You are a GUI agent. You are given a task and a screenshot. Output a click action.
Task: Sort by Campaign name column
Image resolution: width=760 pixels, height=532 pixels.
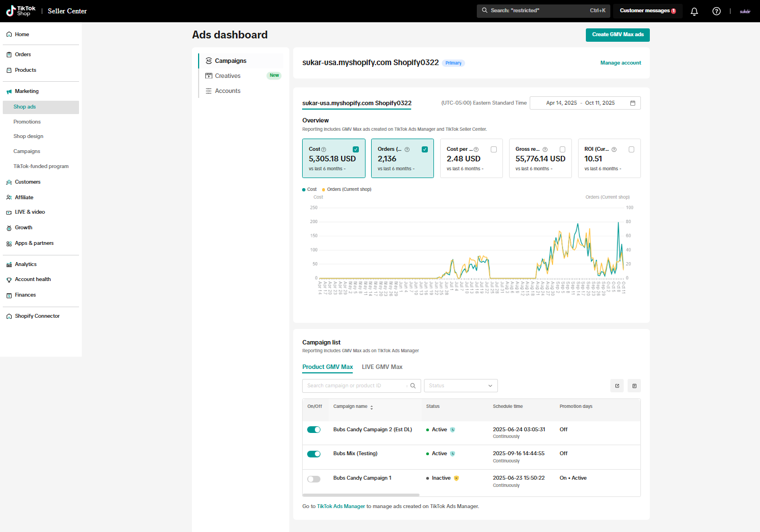[372, 407]
